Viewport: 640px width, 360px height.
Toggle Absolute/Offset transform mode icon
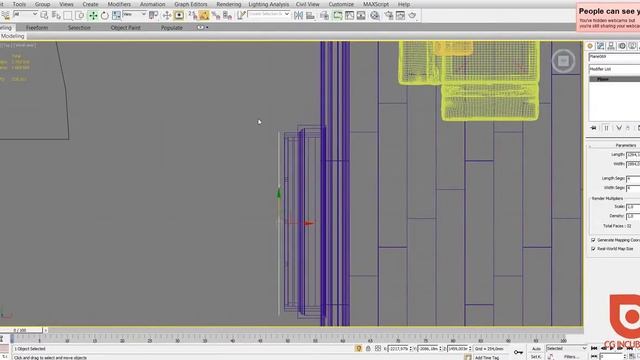(x=378, y=349)
